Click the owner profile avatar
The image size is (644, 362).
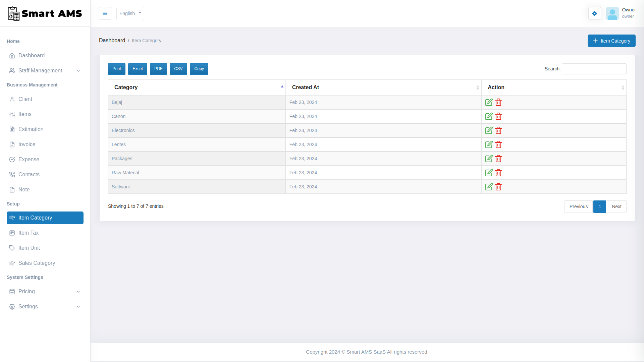tap(612, 13)
